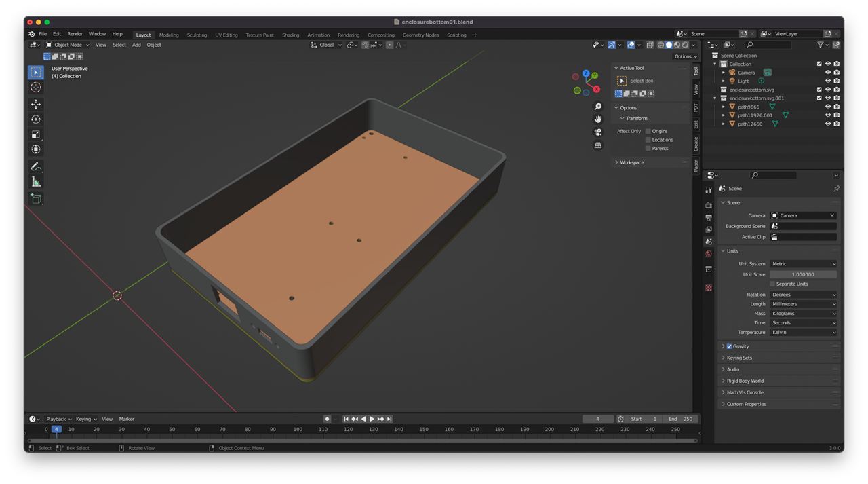Viewport: 868px width, 484px height.
Task: Choose the Scale tool
Action: pos(36,134)
